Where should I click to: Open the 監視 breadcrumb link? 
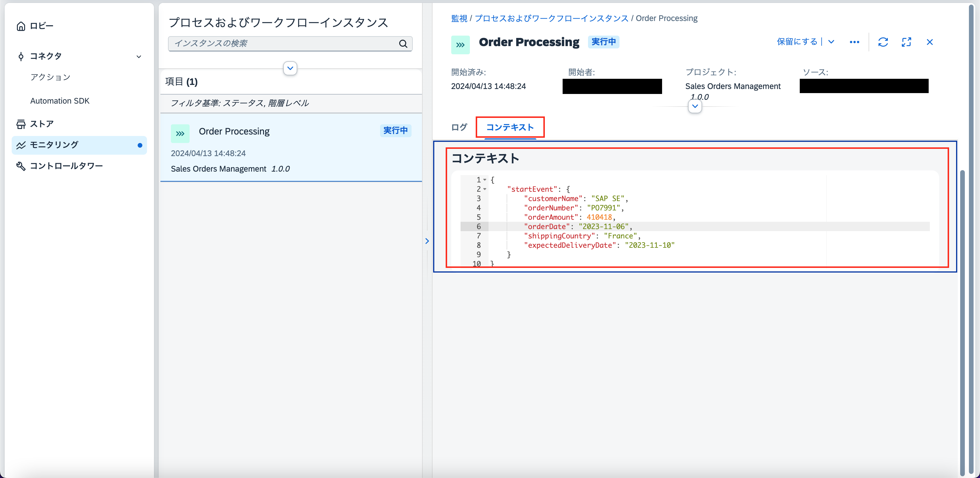(459, 18)
